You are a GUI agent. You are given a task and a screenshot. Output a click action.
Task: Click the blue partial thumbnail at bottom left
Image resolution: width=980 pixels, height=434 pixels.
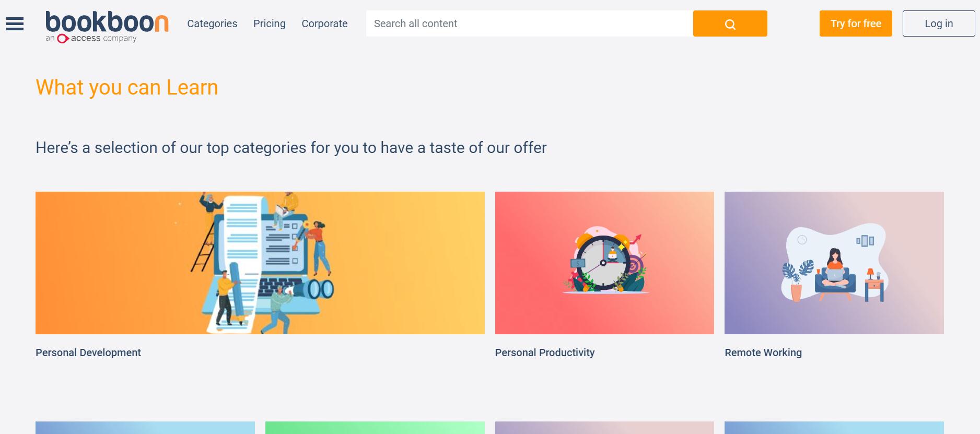pos(145,428)
